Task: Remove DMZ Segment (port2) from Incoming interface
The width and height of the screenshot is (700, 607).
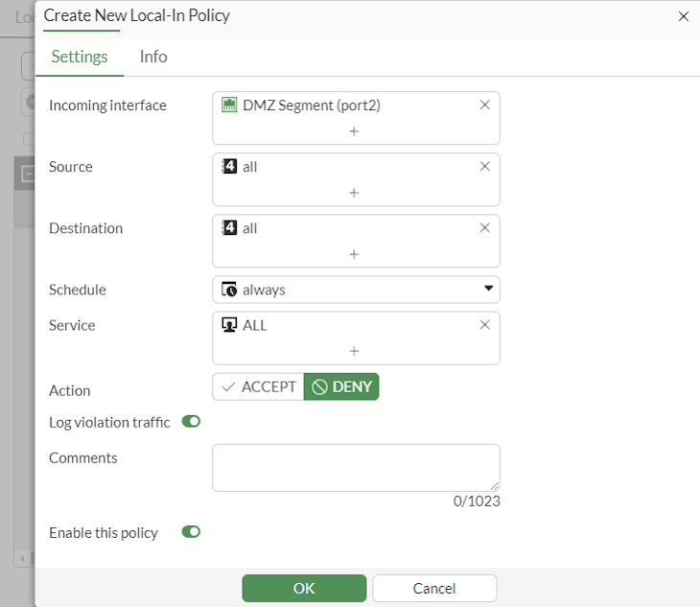Action: (x=484, y=105)
